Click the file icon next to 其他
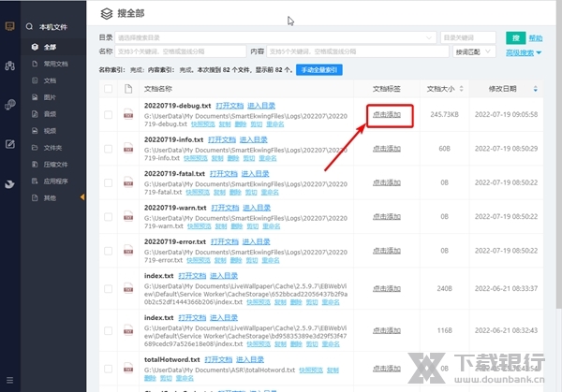Viewport: 562px width, 392px height. 35,198
